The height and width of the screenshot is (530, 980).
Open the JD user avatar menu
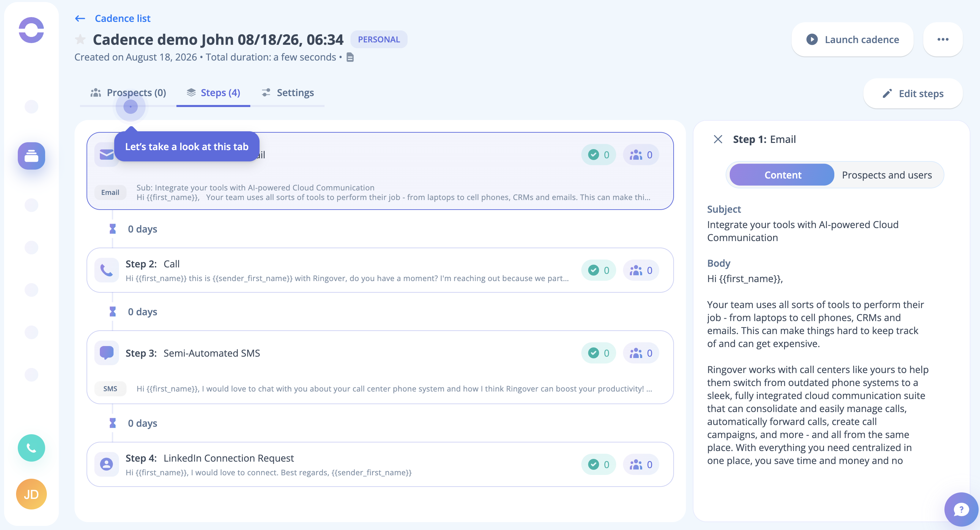pos(31,494)
